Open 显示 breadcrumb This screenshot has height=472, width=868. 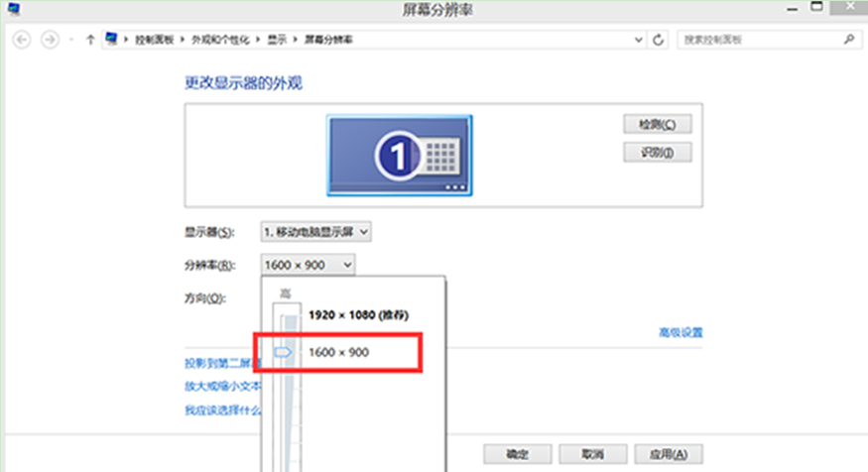pyautogui.click(x=278, y=40)
